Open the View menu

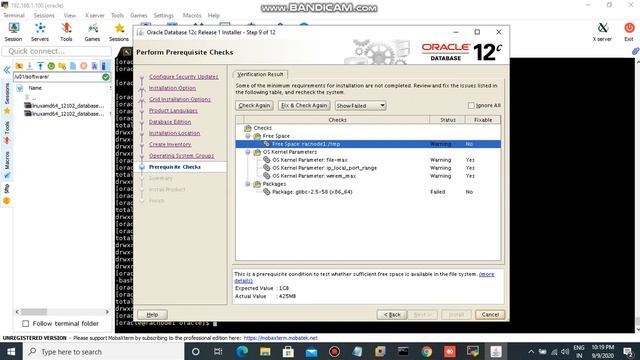click(x=70, y=15)
